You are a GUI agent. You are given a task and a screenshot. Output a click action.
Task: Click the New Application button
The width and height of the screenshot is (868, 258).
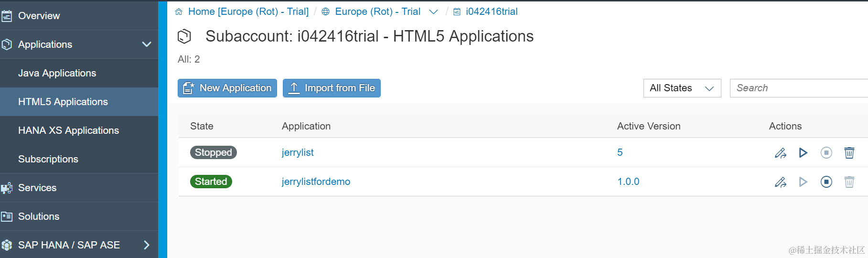tap(227, 88)
